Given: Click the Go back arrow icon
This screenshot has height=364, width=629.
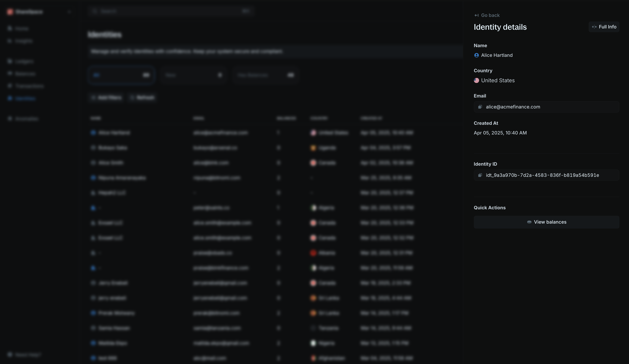Looking at the screenshot, I should tap(476, 15).
